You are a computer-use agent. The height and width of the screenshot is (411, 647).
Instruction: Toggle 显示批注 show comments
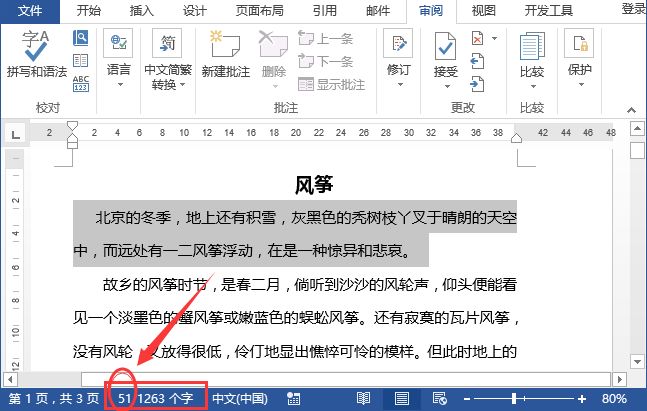click(331, 85)
